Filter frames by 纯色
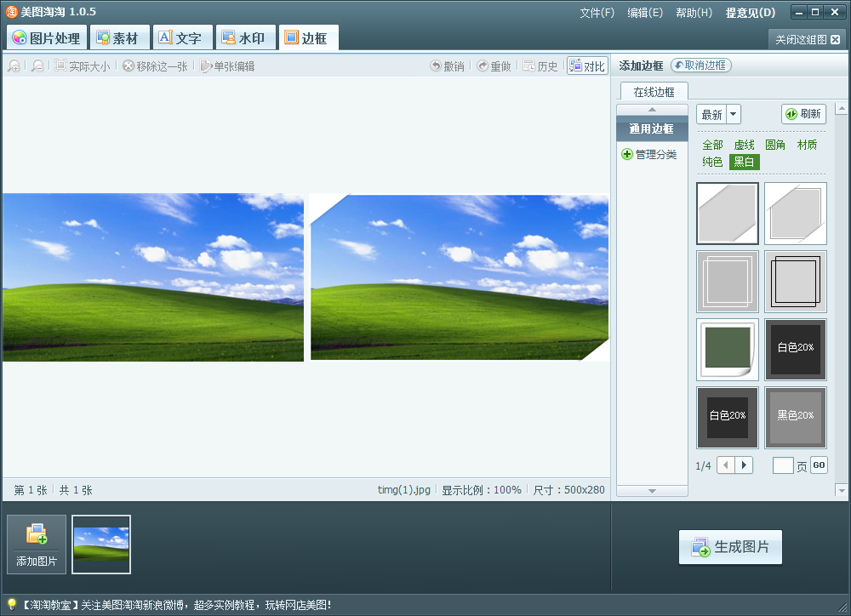This screenshot has width=851, height=616. coord(712,162)
